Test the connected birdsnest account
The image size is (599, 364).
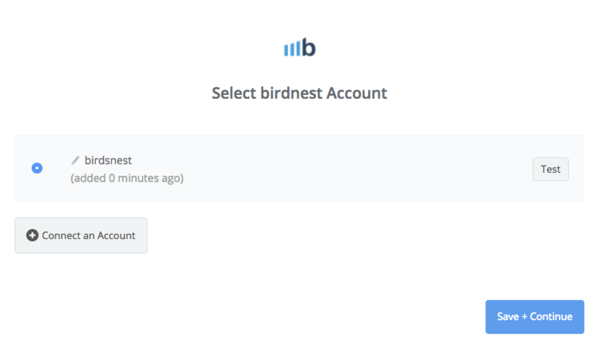point(551,169)
